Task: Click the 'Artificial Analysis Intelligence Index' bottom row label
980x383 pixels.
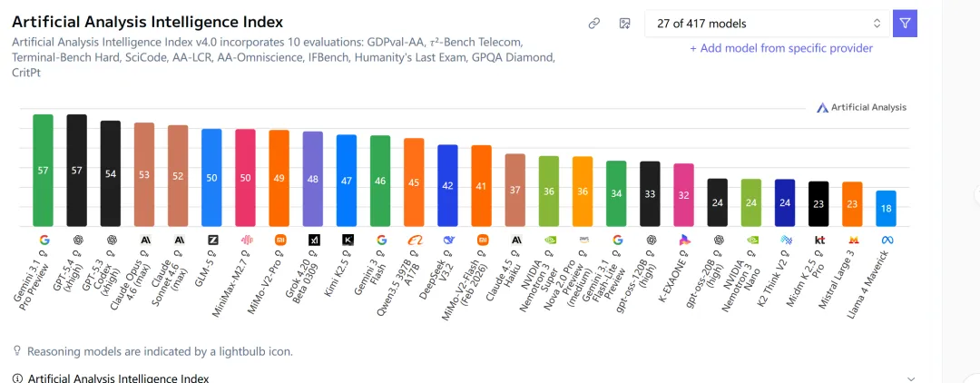Action: pos(118,378)
